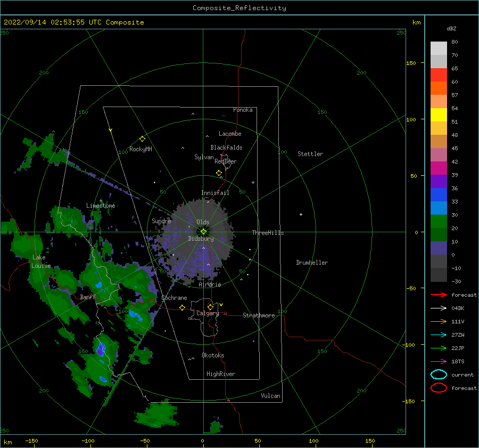Click the magenta 18TS arrow icon
479x448 pixels.
[x=439, y=362]
